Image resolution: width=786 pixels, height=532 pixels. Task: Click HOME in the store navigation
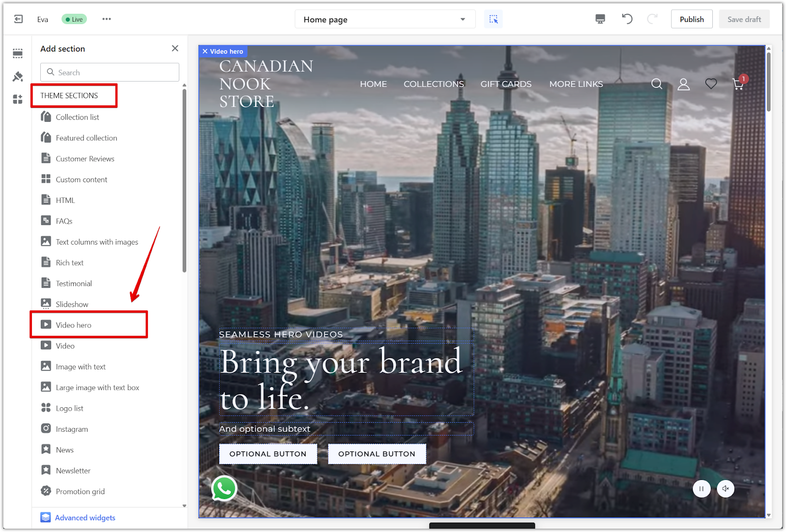pos(373,84)
